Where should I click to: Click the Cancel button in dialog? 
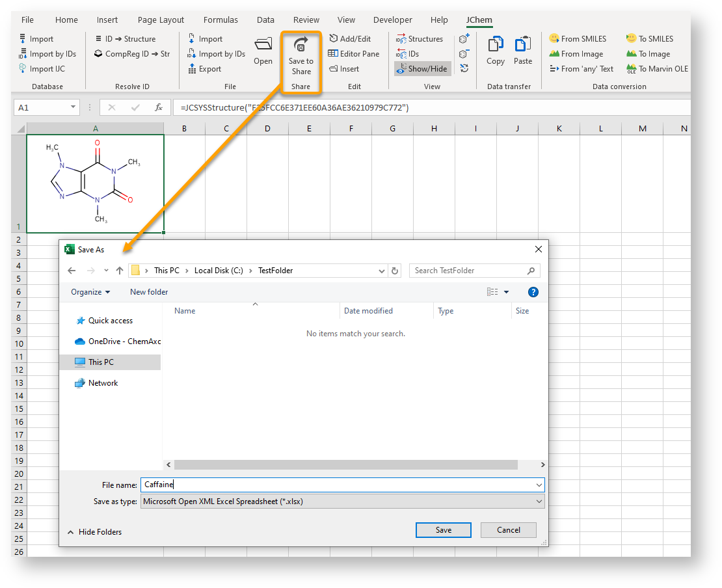pos(508,530)
